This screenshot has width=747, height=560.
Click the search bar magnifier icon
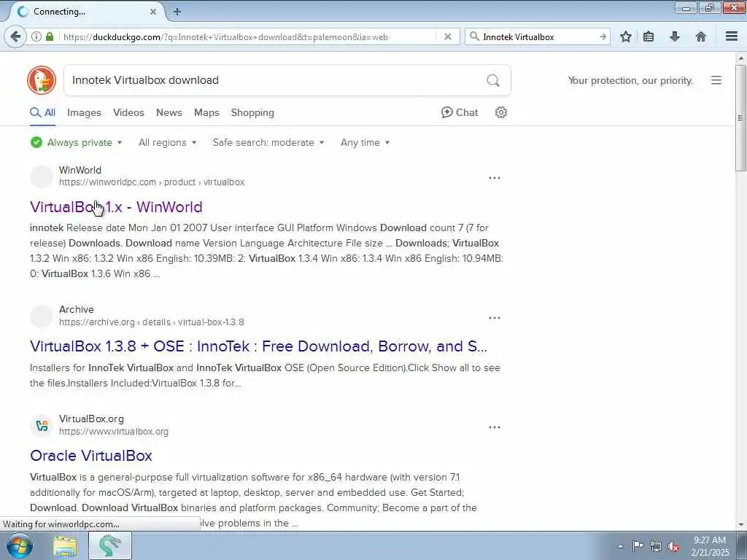pyautogui.click(x=474, y=36)
